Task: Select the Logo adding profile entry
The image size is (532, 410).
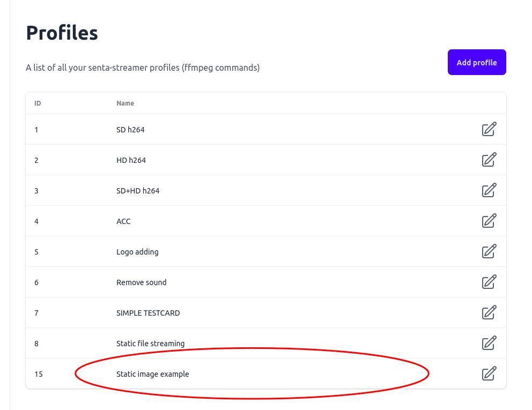Action: click(137, 251)
